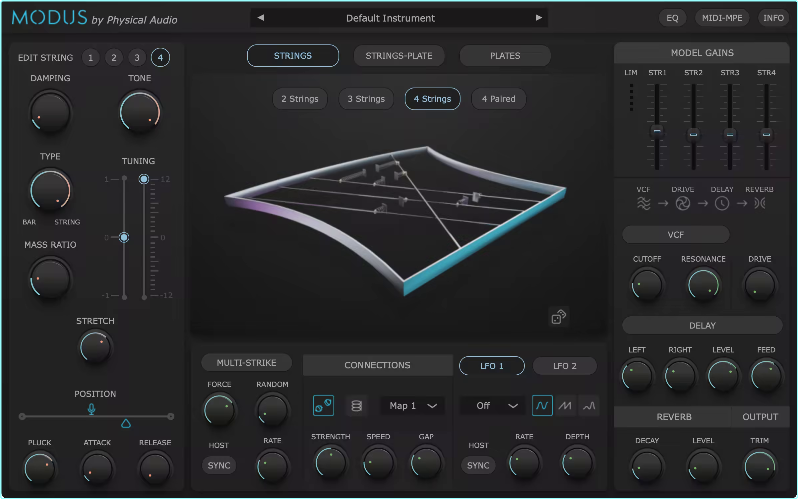Click the fine tuning slider handle at 12
The width and height of the screenshot is (798, 499).
click(x=144, y=179)
